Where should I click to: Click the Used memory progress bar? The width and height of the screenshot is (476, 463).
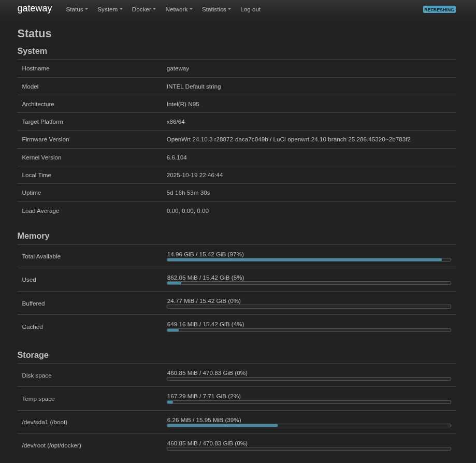[309, 283]
